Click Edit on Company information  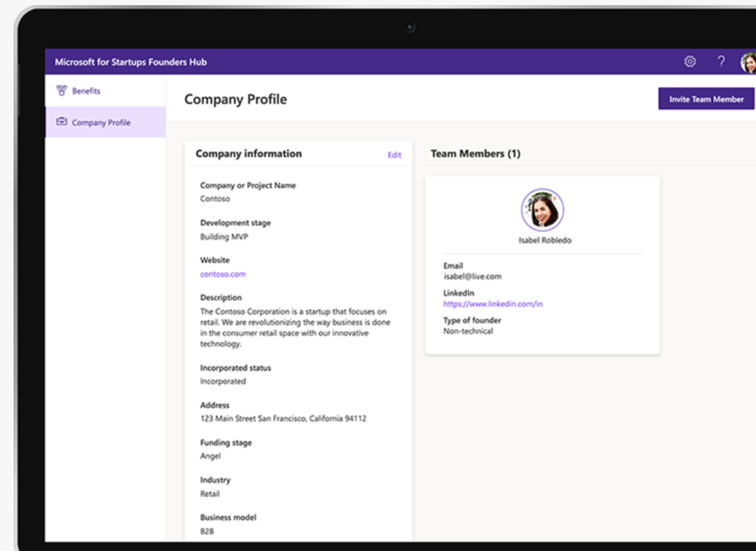394,154
